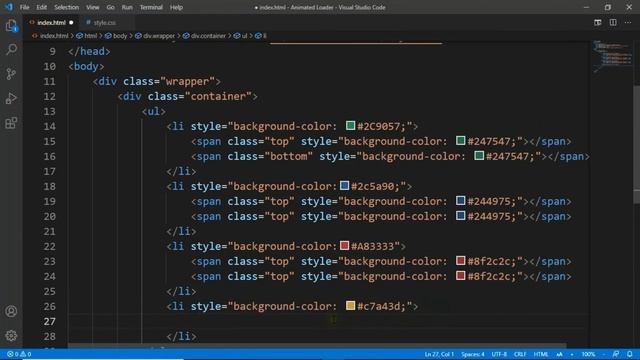The width and height of the screenshot is (640, 360).
Task: Open the Run and Debug view
Action: pyautogui.click(x=11, y=98)
